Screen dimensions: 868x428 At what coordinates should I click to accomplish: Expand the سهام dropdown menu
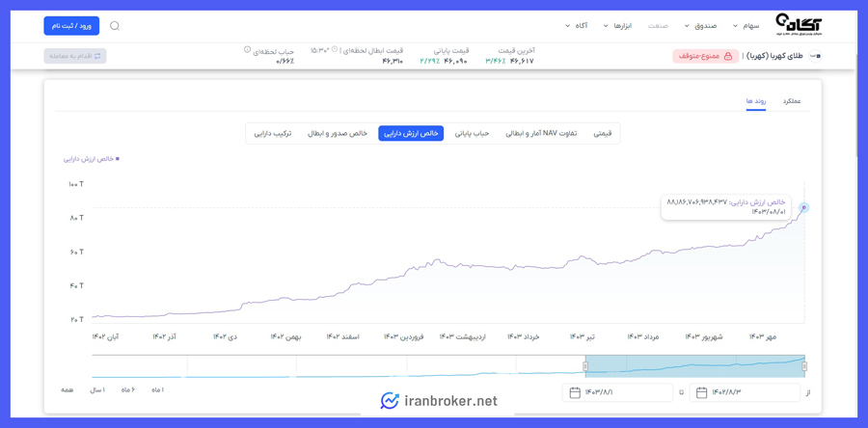pos(746,26)
